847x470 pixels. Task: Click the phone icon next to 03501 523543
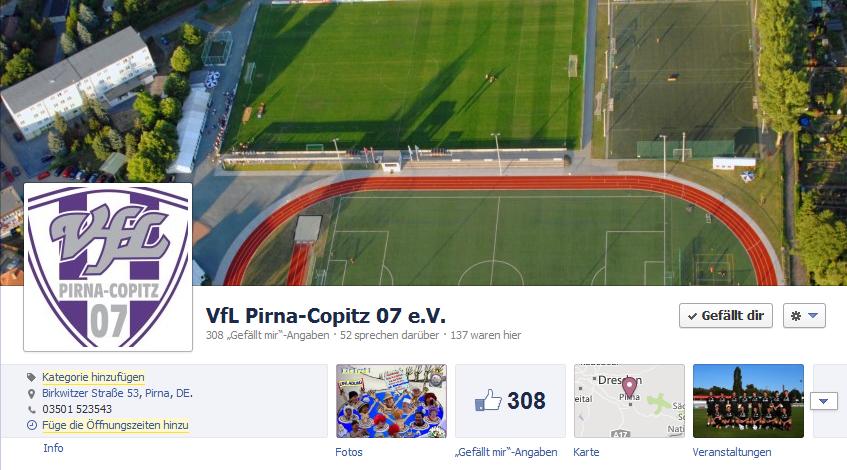pos(31,409)
